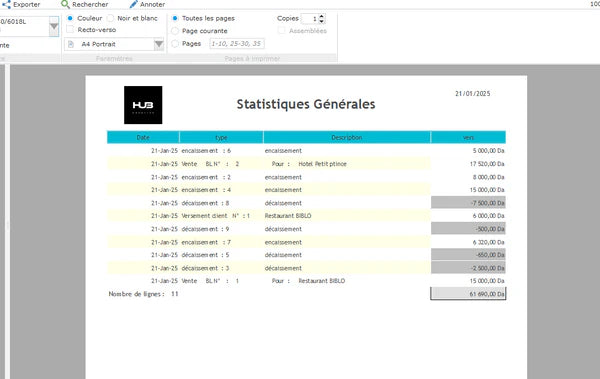Click the Nombre de lignes : 11 text
The image size is (600, 379).
coord(143,294)
